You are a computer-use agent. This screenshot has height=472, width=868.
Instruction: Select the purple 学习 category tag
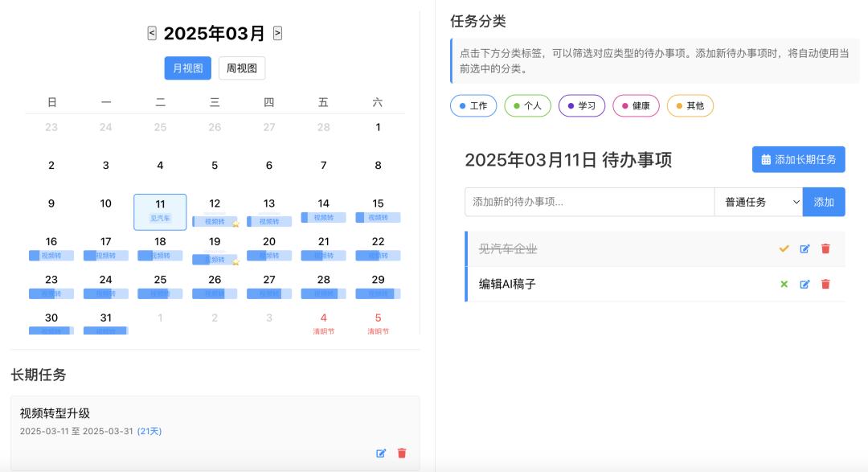pos(582,106)
